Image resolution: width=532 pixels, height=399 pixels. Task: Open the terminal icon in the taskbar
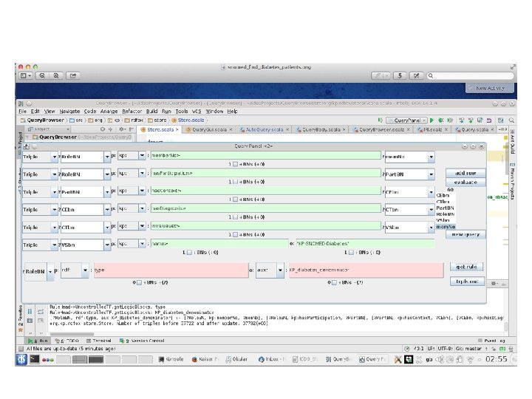[x=34, y=359]
